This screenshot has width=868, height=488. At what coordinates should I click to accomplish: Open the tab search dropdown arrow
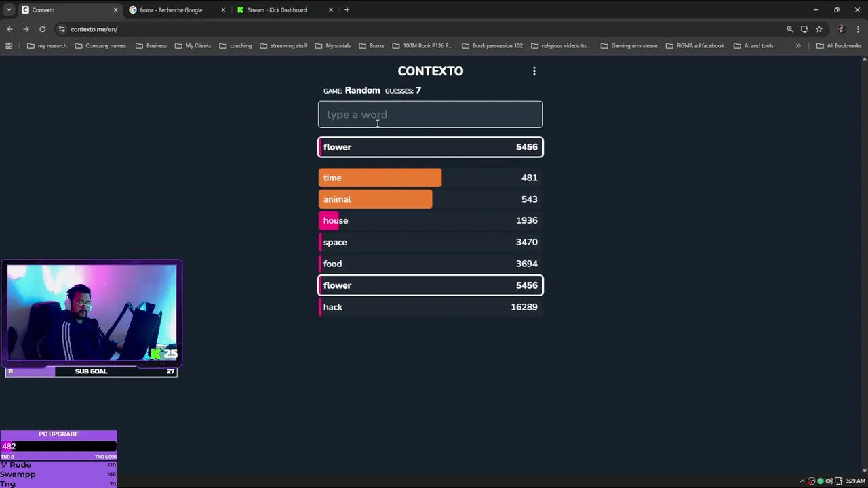[x=8, y=10]
